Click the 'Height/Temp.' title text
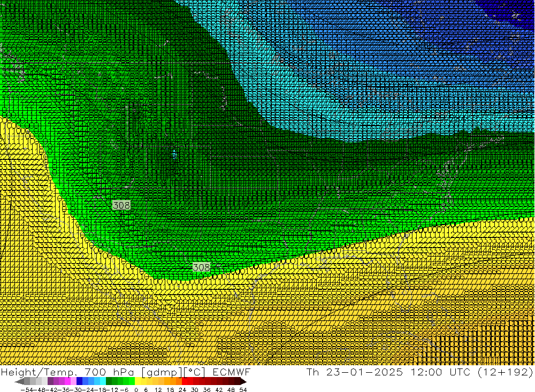535x392 pixels. tap(38, 372)
